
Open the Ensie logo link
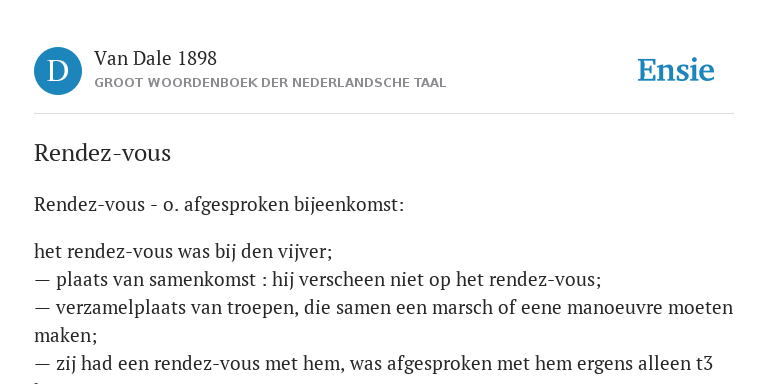click(x=675, y=71)
